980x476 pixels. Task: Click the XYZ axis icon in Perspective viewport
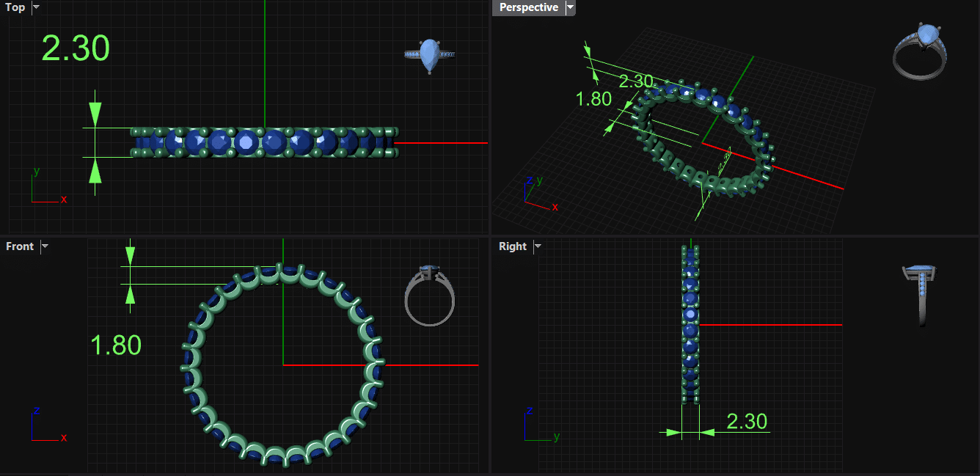click(x=538, y=194)
